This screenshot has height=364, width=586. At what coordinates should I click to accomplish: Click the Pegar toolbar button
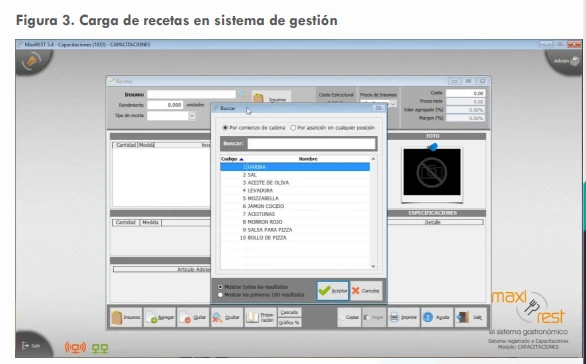pyautogui.click(x=374, y=317)
